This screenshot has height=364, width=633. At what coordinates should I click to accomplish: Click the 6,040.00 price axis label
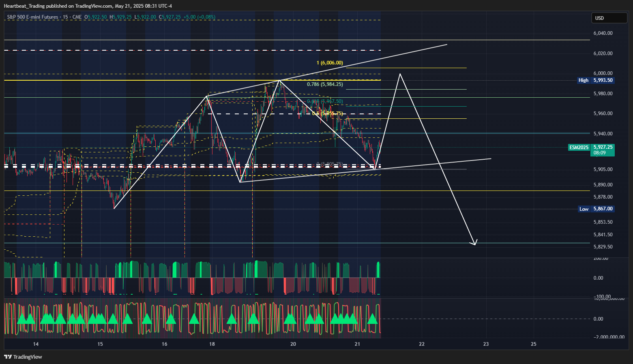coord(603,33)
